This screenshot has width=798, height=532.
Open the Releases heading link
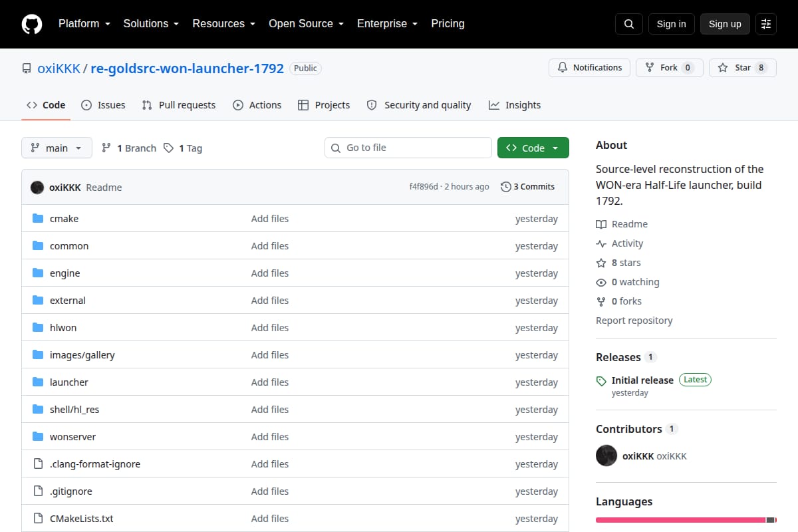tap(618, 357)
